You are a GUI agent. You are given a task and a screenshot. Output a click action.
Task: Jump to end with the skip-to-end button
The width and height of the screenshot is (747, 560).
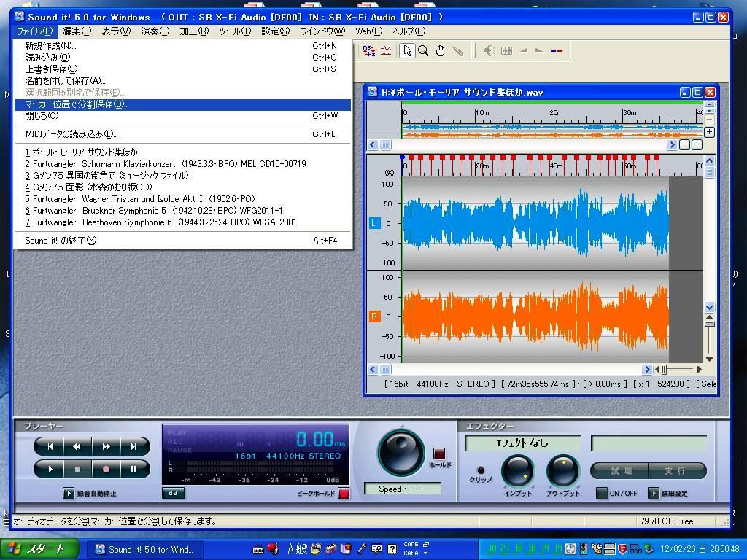[134, 446]
